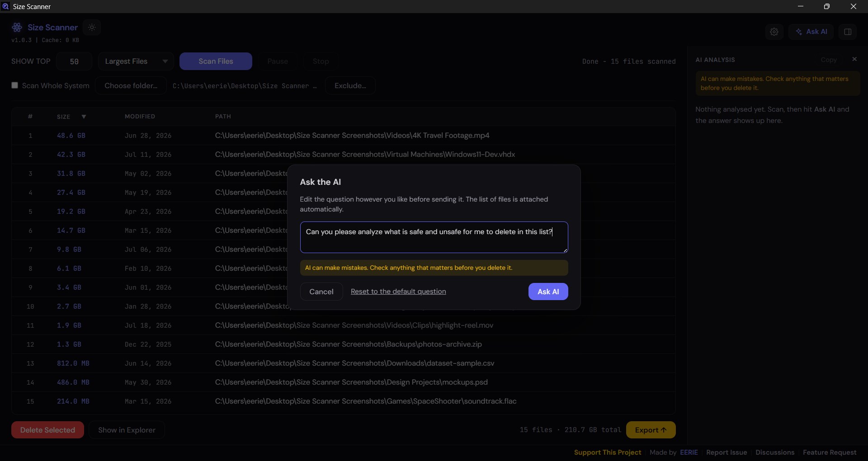Open the EERIE author link
This screenshot has height=461, width=868.
click(689, 452)
